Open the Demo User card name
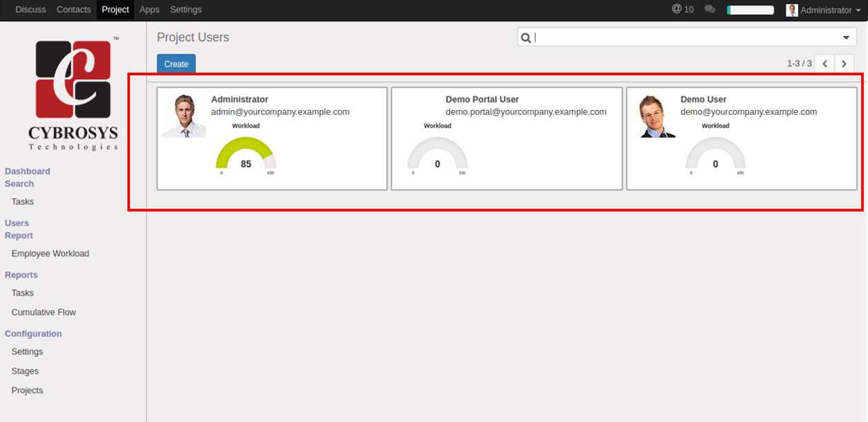Image resolution: width=868 pixels, height=422 pixels. point(704,99)
